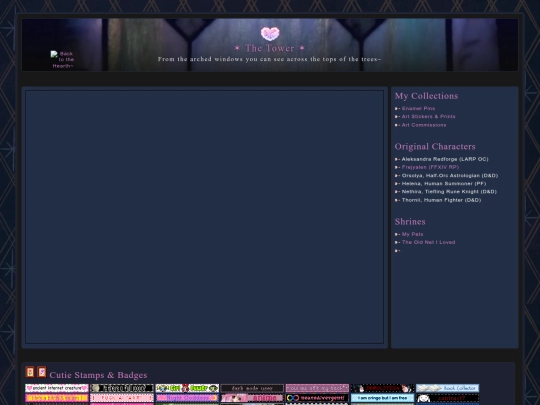This screenshot has width=540, height=405.
Task: Click the arrow bullet beside Enamel Pins
Action: pos(397,108)
